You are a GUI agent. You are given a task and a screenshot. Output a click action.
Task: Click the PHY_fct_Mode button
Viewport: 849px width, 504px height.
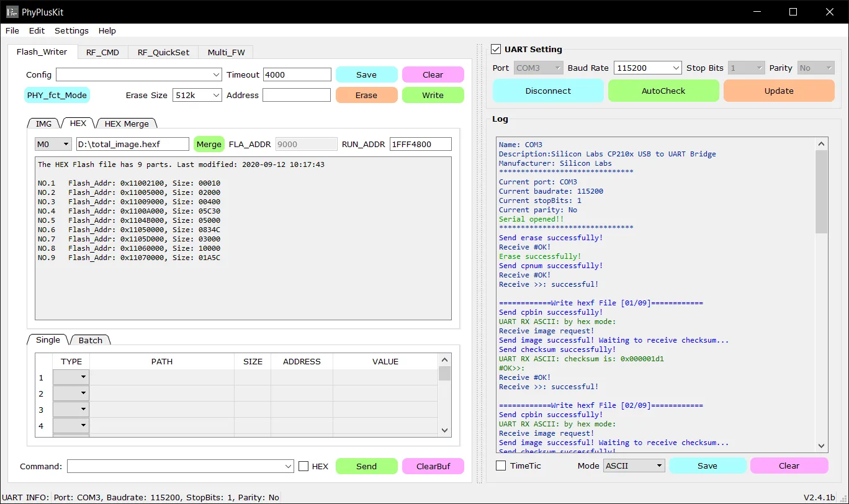click(57, 95)
